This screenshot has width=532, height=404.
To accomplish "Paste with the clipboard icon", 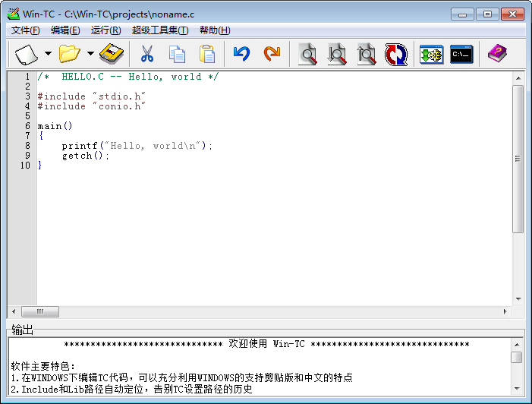I will [x=207, y=55].
